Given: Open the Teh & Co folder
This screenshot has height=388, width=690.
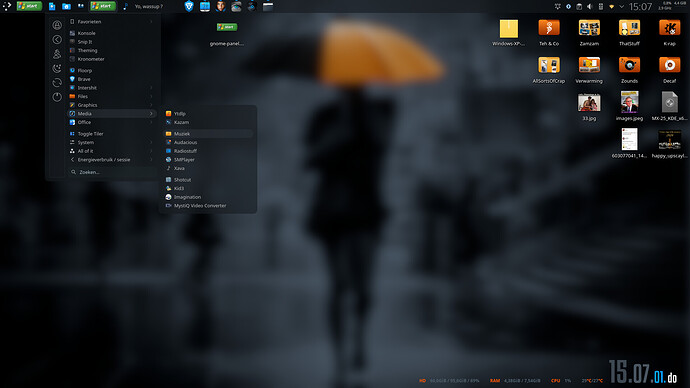Looking at the screenshot, I should tap(549, 33).
